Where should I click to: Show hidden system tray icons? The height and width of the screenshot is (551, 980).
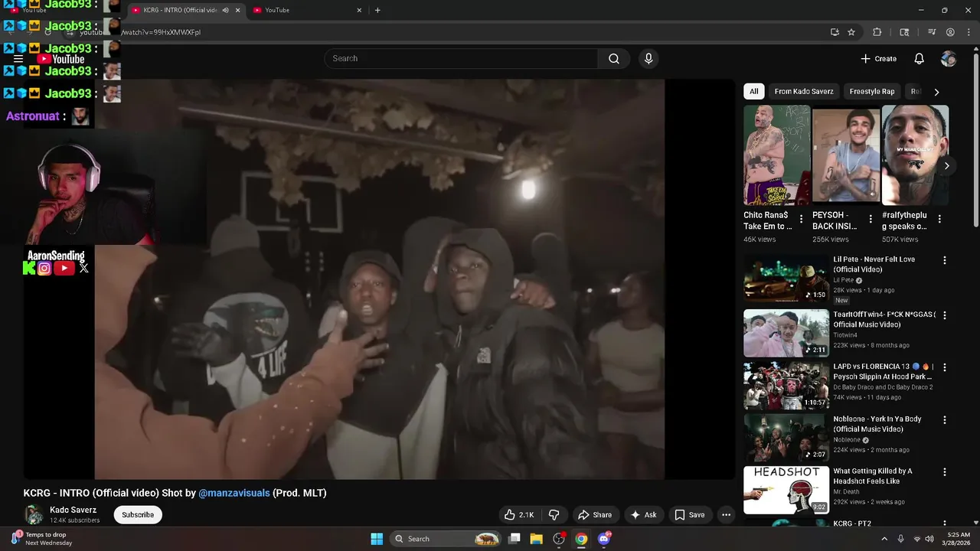point(884,539)
